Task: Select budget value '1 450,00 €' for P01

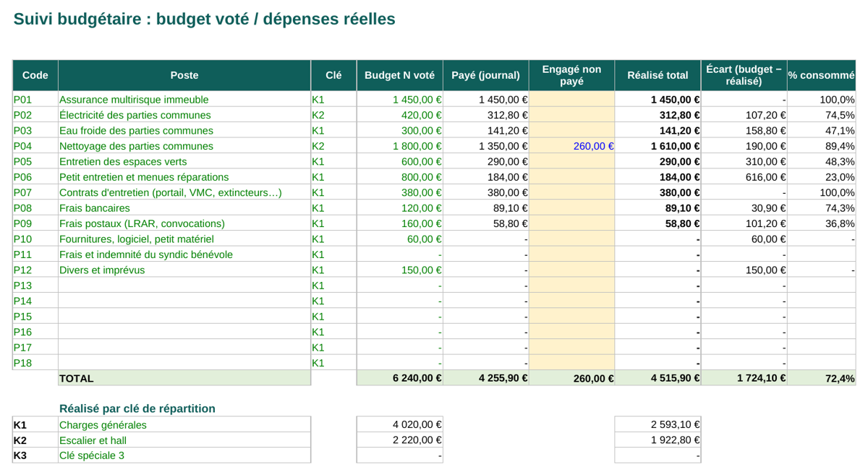Action: (x=399, y=100)
